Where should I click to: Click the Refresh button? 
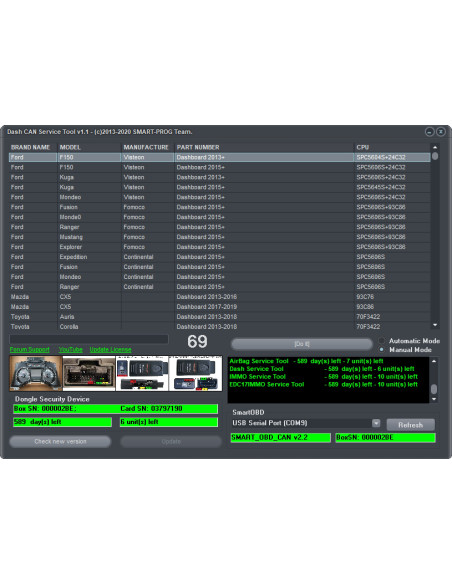coord(410,425)
